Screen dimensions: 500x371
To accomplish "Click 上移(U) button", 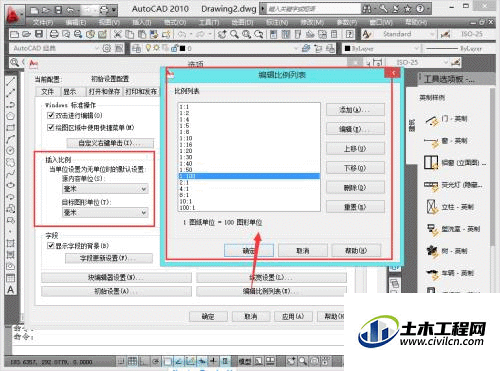I will (x=355, y=148).
